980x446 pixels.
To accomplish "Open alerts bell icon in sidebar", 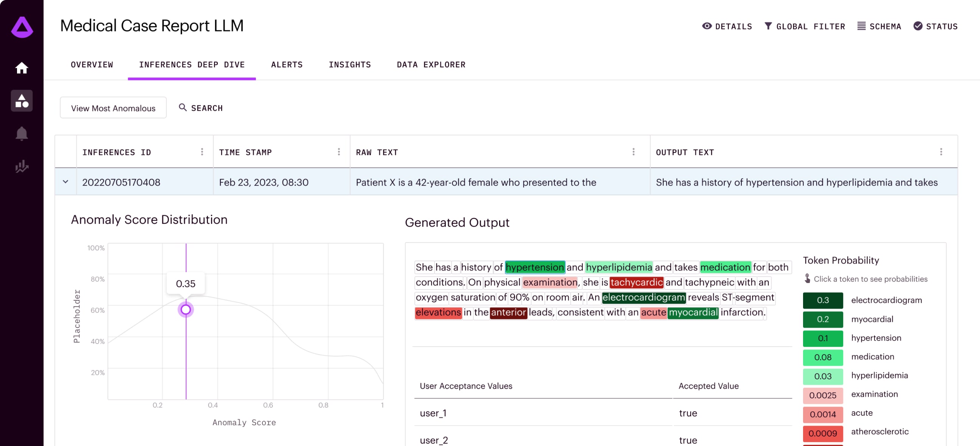I will (22, 134).
